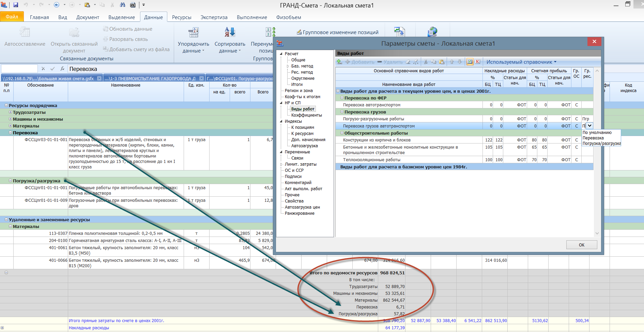Expand the Машины и механизмы group

[10, 119]
